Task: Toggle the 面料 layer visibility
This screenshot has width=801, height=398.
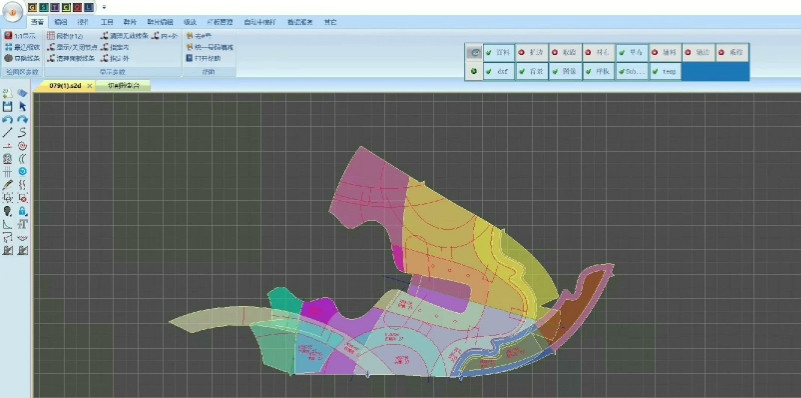Action: 499,53
